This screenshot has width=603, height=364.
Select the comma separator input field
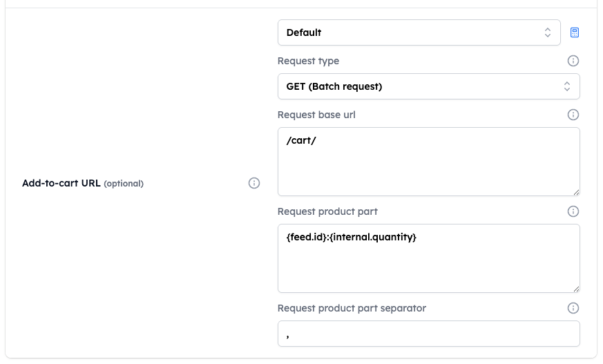[428, 334]
